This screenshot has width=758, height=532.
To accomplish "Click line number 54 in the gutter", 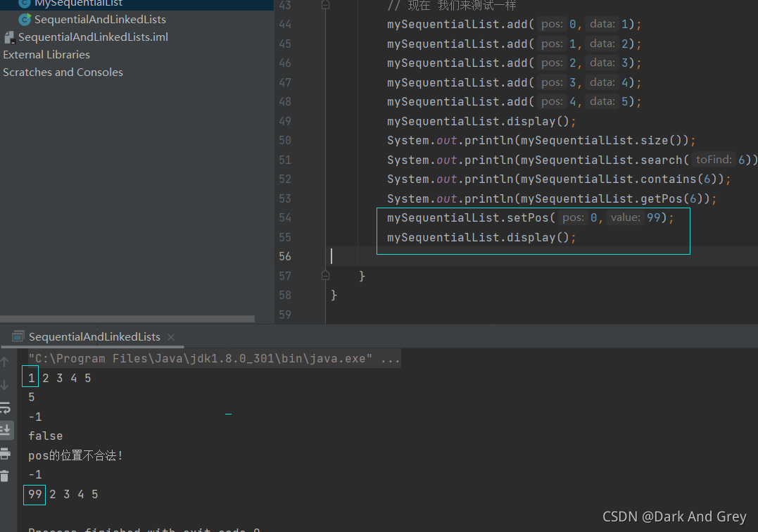I will (x=285, y=218).
